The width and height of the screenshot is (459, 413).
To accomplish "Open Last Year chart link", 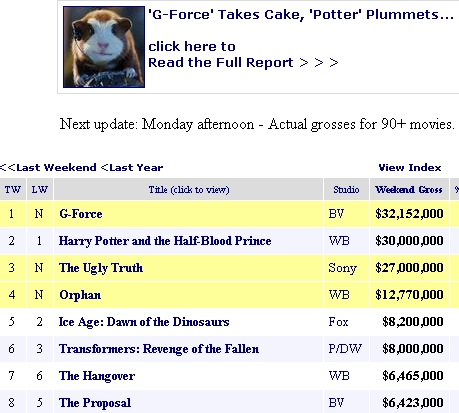I will [x=132, y=167].
